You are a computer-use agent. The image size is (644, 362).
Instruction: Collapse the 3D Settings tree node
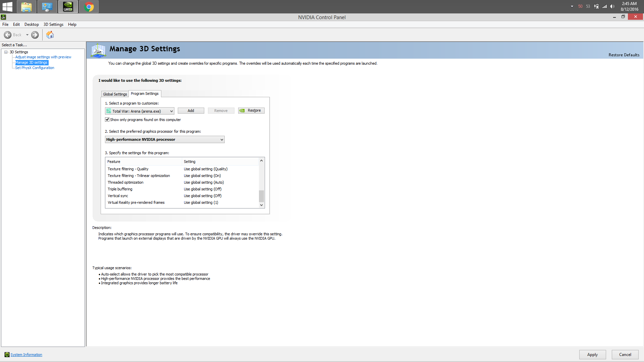(x=6, y=52)
